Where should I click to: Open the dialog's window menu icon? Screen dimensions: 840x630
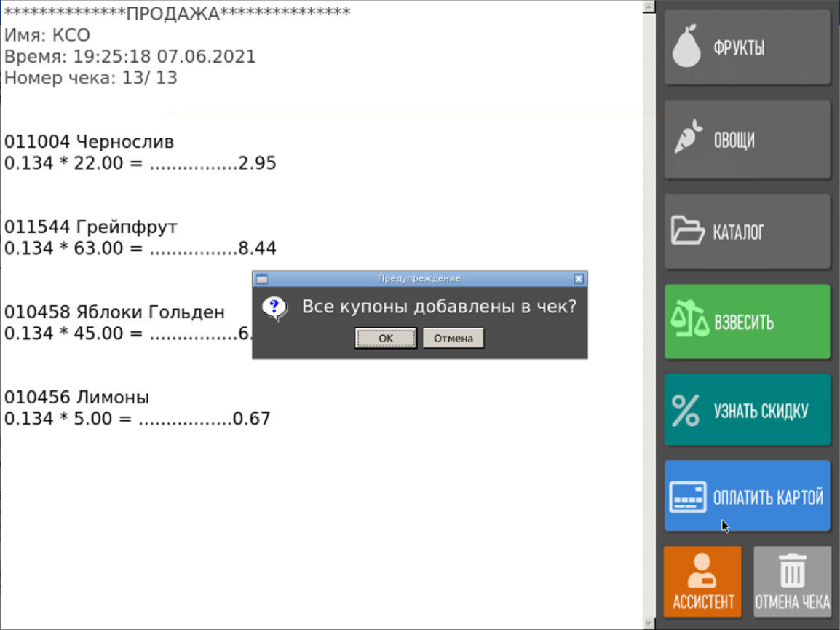[262, 279]
